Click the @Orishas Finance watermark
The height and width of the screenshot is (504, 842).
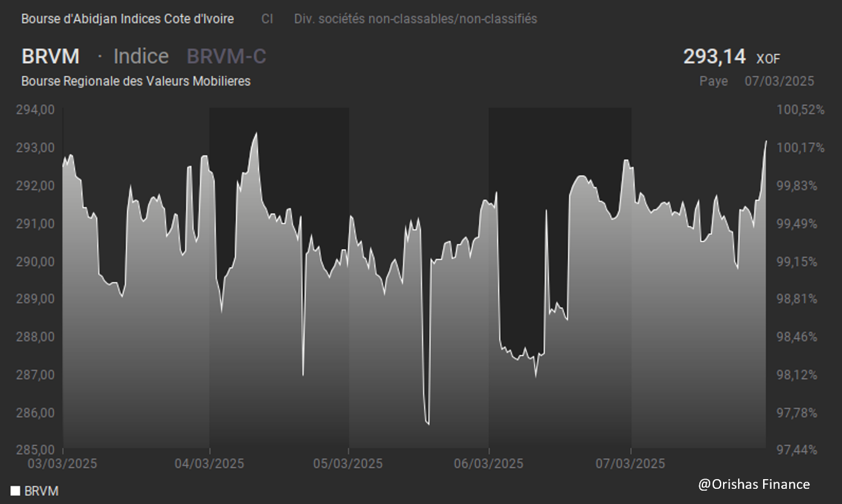(753, 484)
